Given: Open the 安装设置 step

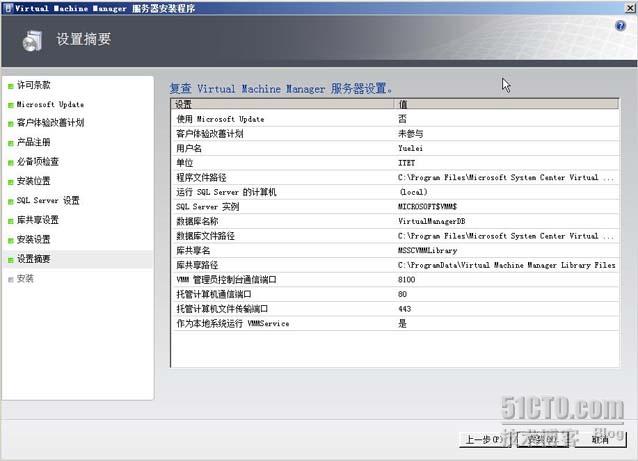Looking at the screenshot, I should point(34,239).
